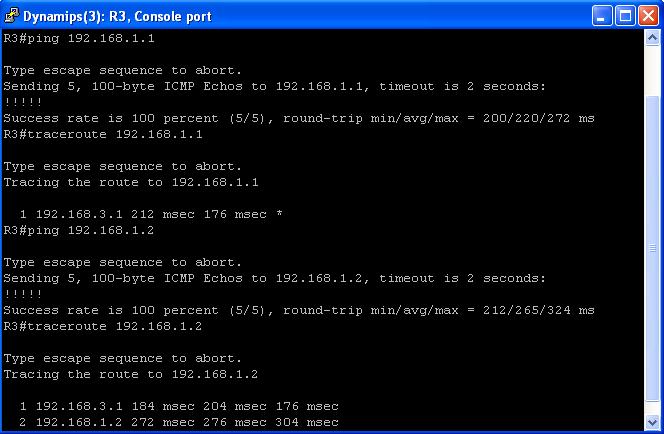Click the window title 'Dynamips(3): R3, Console port'
Image resolution: width=664 pixels, height=434 pixels.
point(117,17)
